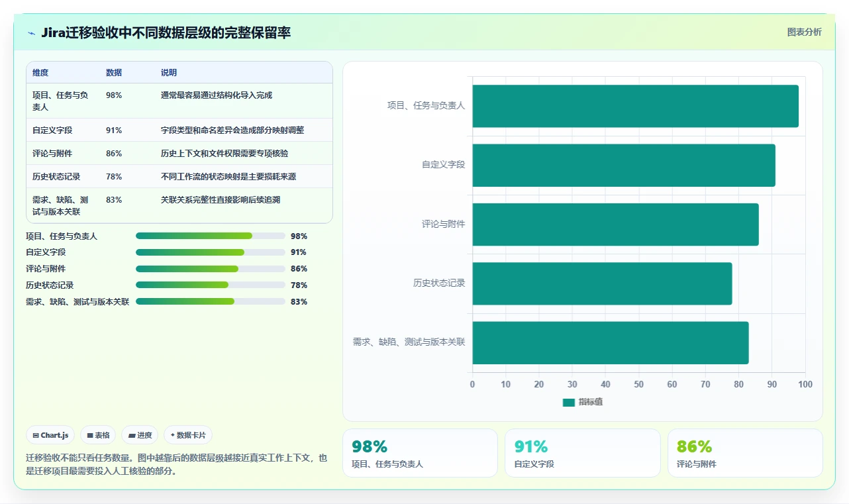Click the 50 tick on the x-axis
The image size is (849, 504).
pyautogui.click(x=639, y=385)
